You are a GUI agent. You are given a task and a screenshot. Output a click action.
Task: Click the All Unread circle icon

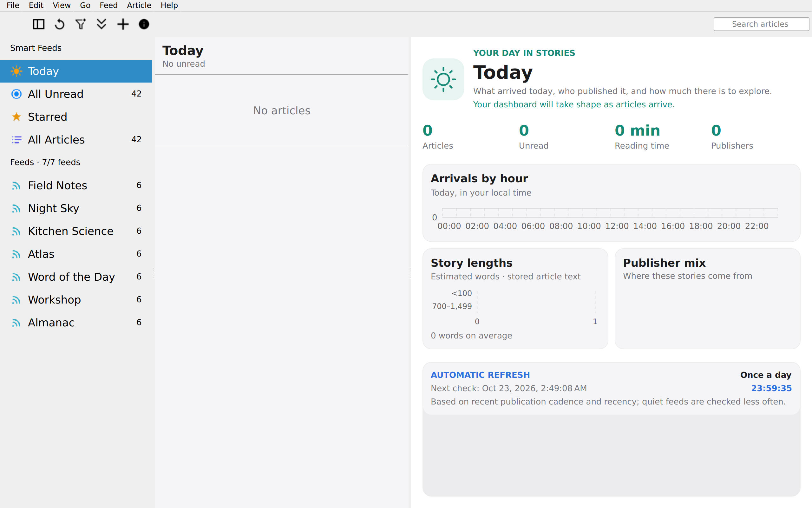tap(16, 94)
